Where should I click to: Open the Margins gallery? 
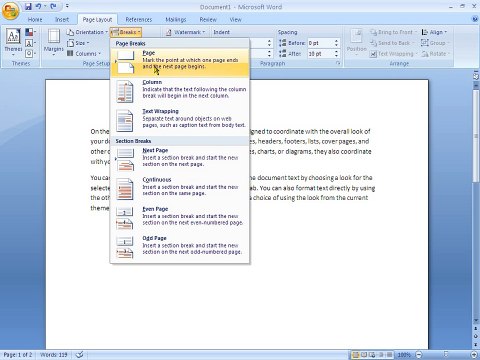pyautogui.click(x=53, y=42)
